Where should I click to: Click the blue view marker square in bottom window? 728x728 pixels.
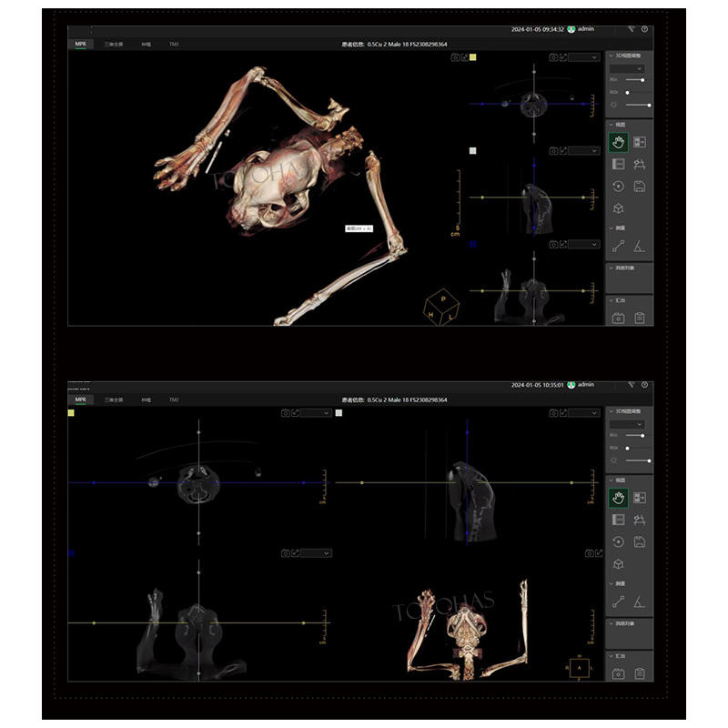[x=71, y=553]
